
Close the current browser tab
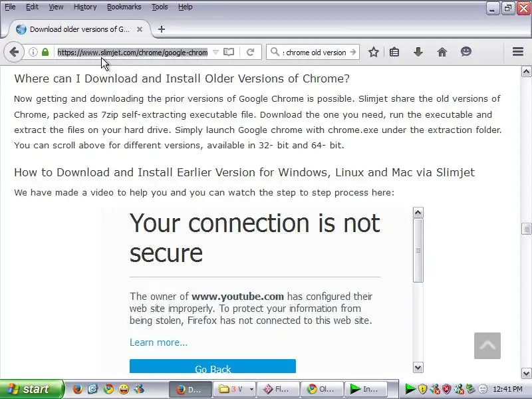140,29
